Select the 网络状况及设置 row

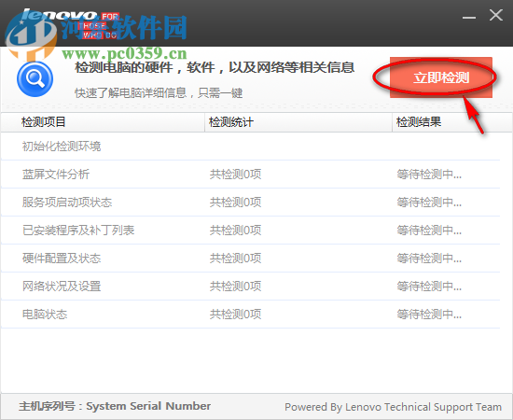(251, 287)
